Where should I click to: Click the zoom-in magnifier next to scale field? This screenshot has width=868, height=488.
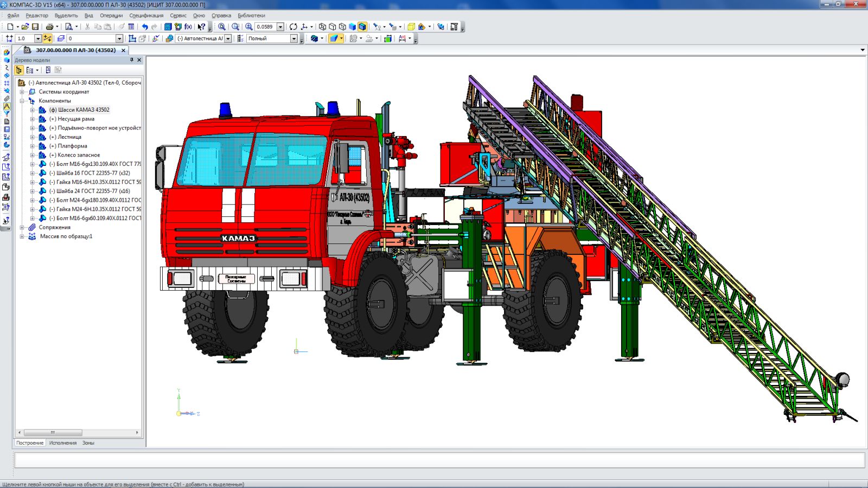248,27
